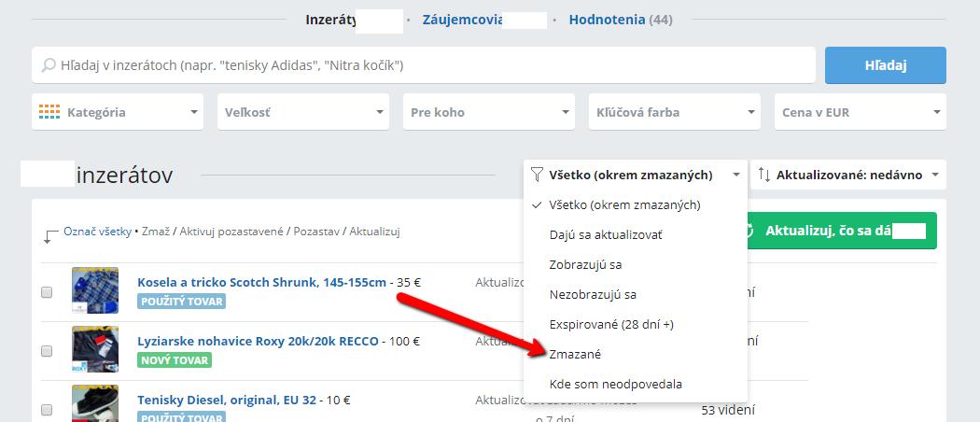Screen dimensions: 980x422
Task: Open the Scotch Shrunk shirt thumbnail
Action: tap(95, 290)
